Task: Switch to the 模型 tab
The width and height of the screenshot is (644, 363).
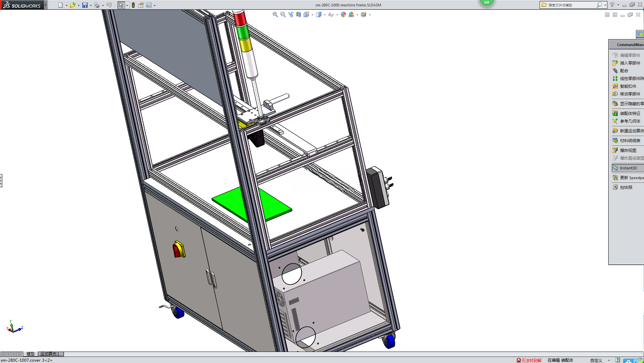Action: (x=31, y=354)
